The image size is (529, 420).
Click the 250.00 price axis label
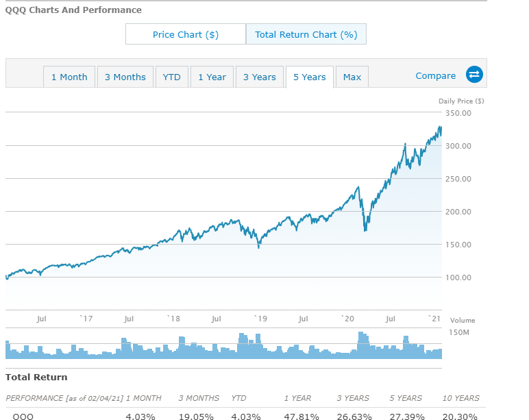(x=458, y=179)
